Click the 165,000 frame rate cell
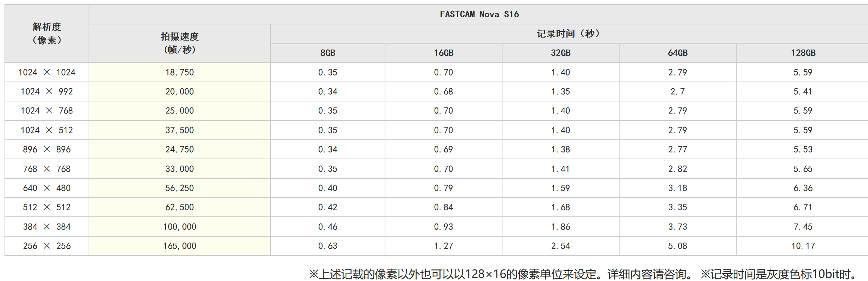Screen dimensions: 868x281 click(180, 246)
